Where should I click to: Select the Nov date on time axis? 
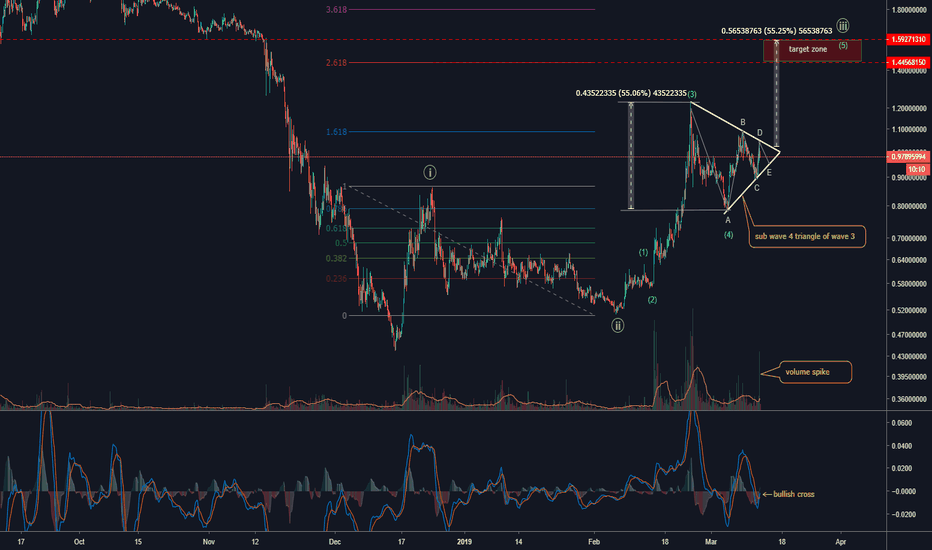pos(208,542)
